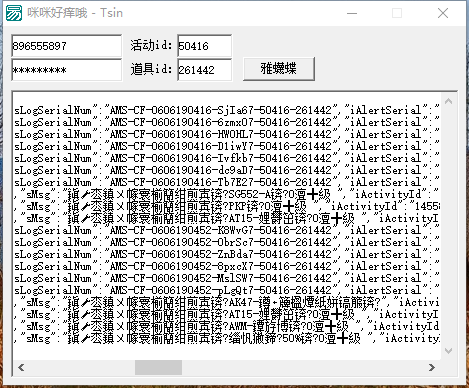Click the sMsg line mentioning AWM
469x388 pixels.
(227, 326)
